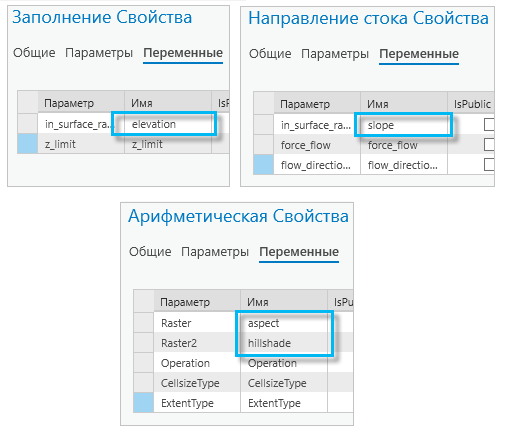Image resolution: width=505 pixels, height=434 pixels.
Task: Click IsPublic column header in Направление стока
Action: coord(471,104)
